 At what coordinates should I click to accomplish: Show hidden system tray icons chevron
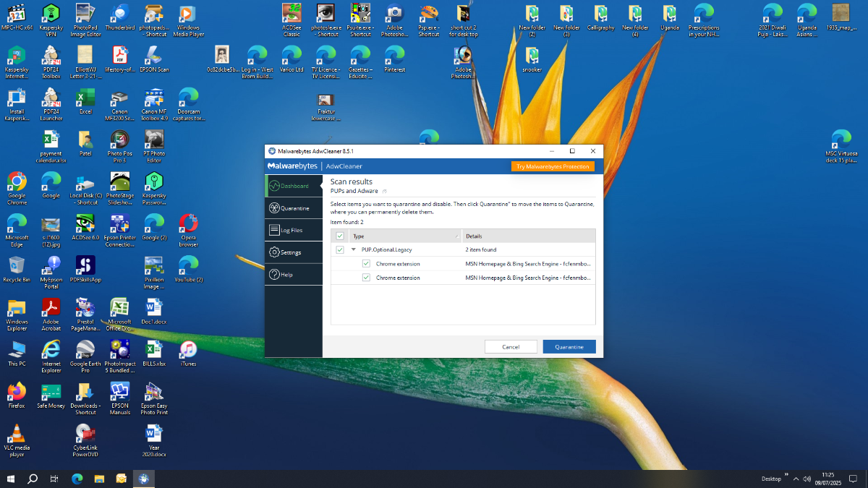pyautogui.click(x=796, y=479)
